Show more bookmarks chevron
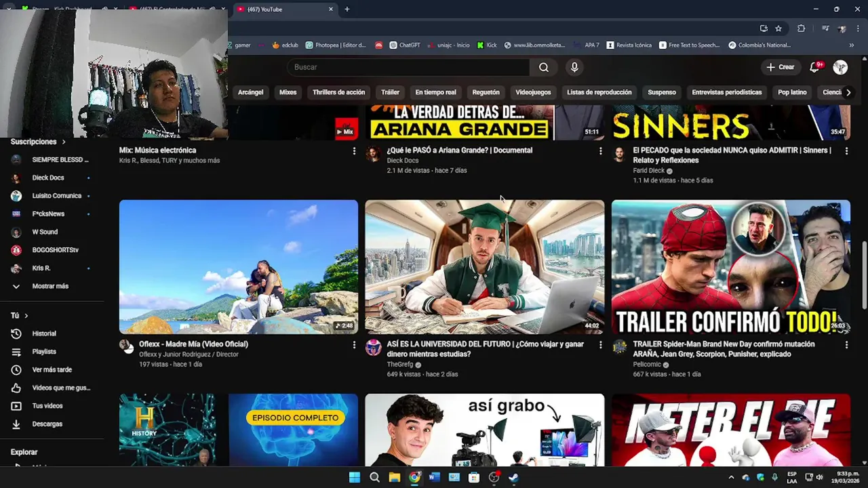 coord(852,45)
